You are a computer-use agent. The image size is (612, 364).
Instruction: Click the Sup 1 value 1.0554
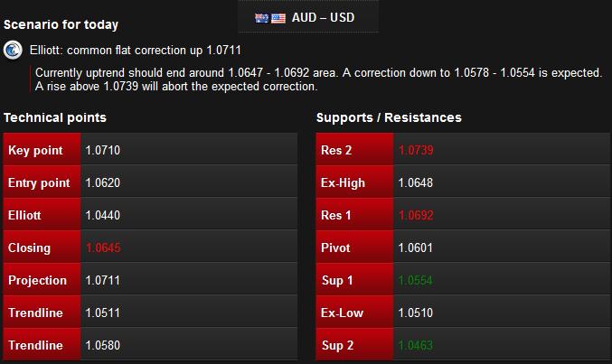pos(416,280)
